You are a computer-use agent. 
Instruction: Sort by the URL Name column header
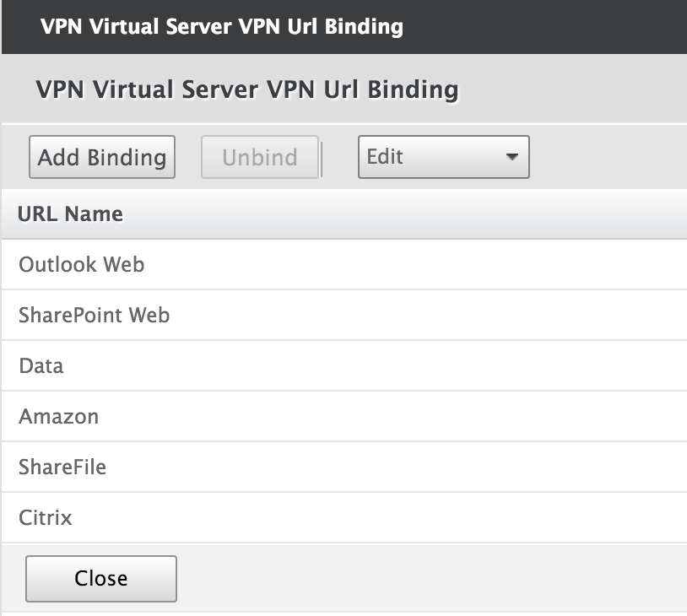pos(71,213)
